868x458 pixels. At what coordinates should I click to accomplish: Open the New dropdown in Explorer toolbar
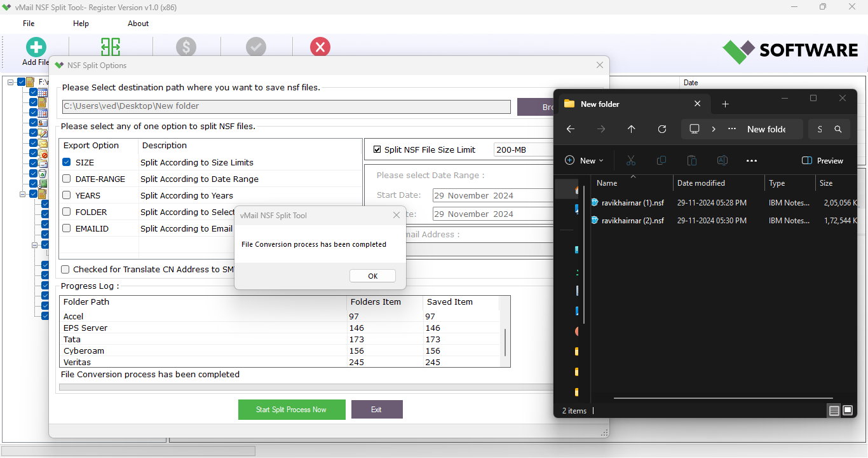(x=584, y=161)
